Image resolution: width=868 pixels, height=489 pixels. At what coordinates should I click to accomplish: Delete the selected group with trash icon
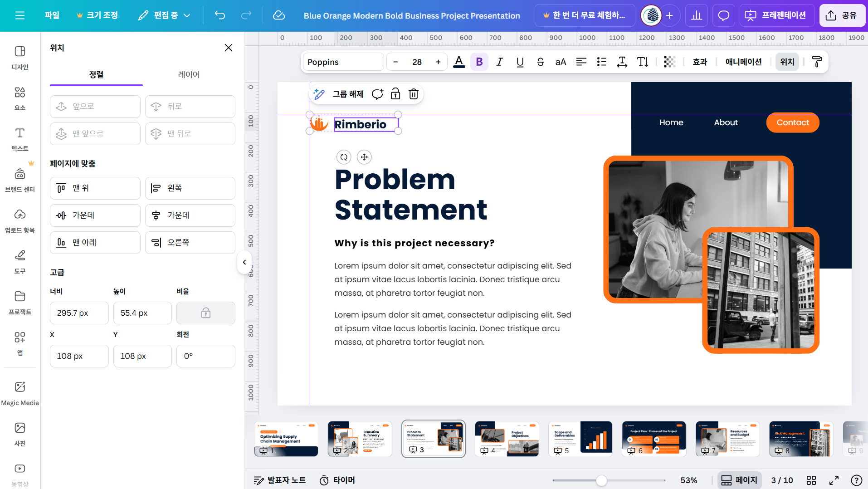(413, 94)
